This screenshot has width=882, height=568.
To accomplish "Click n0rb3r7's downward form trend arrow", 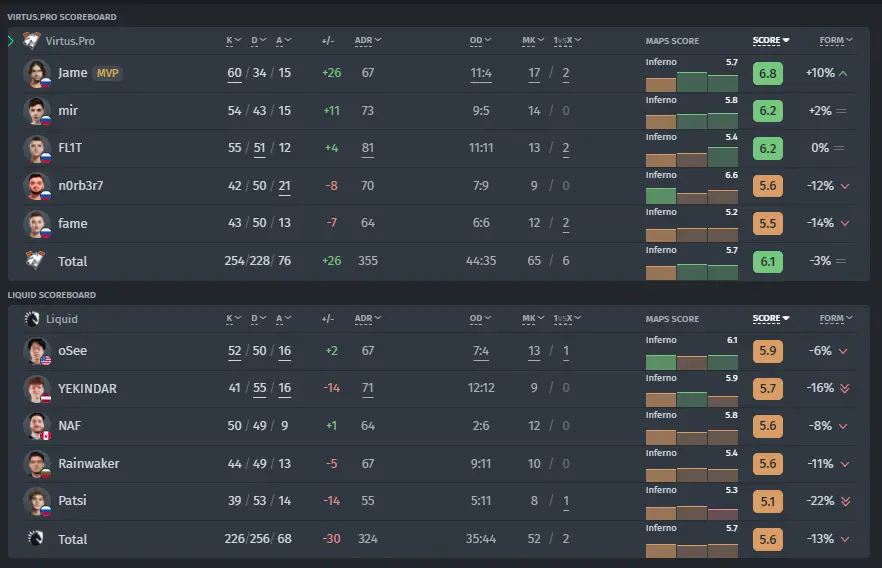I will tap(844, 186).
